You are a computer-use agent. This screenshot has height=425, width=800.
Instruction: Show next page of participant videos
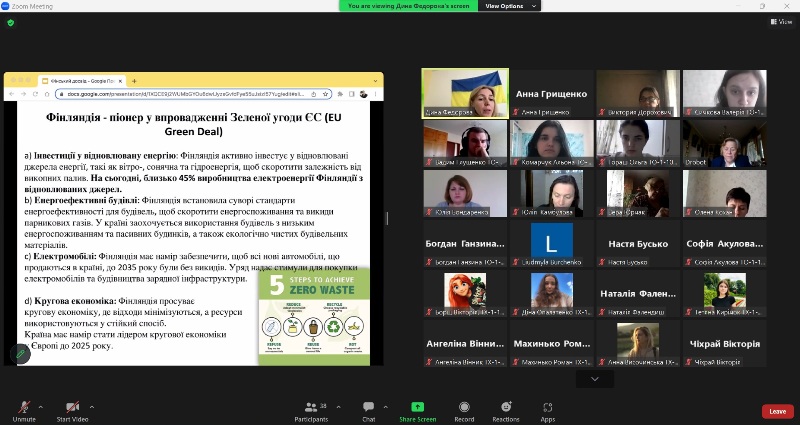[595, 379]
